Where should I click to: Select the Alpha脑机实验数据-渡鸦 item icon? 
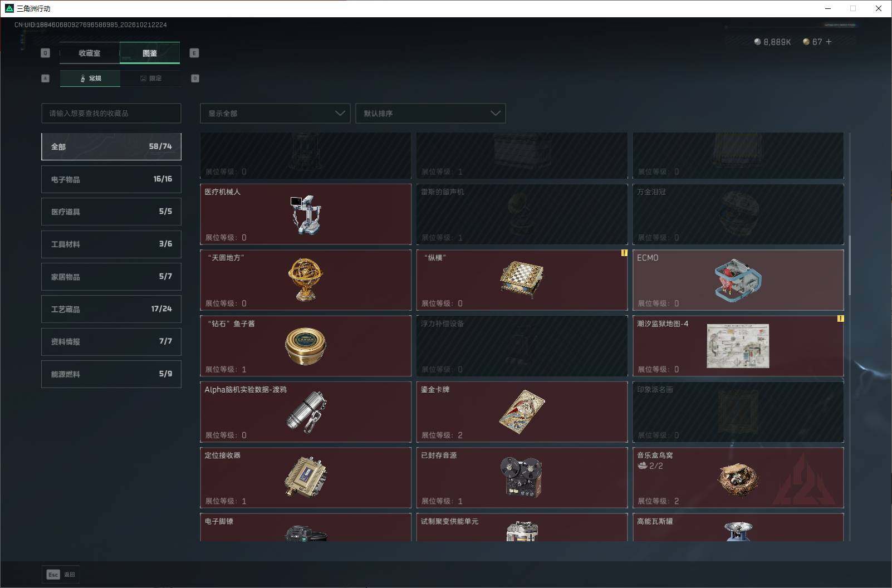(306, 412)
